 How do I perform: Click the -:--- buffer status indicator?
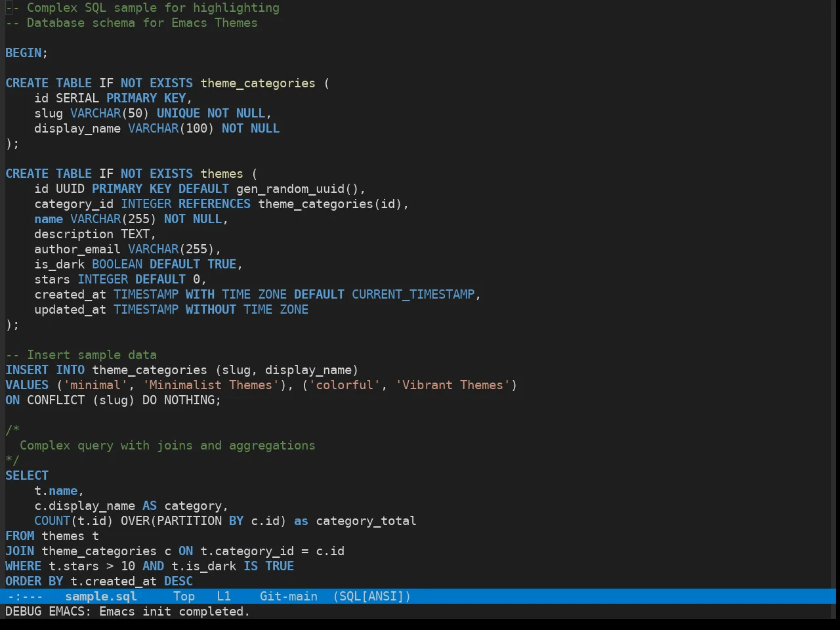25,597
